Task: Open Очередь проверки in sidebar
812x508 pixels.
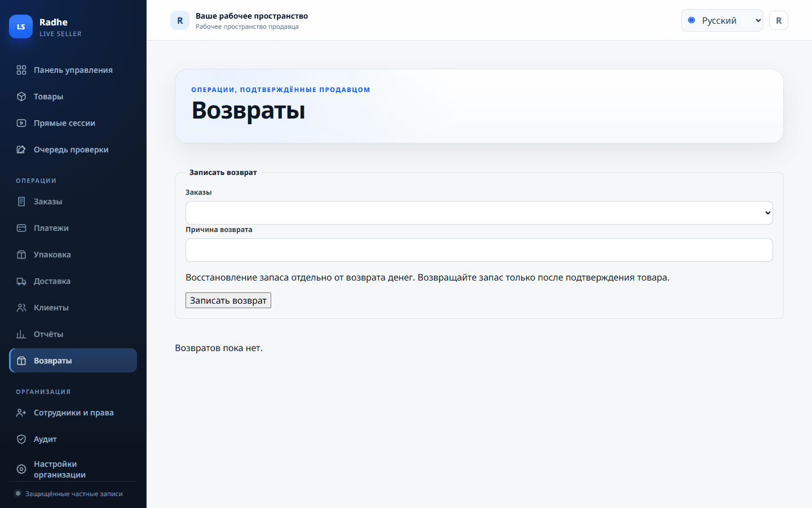Action: click(x=73, y=150)
